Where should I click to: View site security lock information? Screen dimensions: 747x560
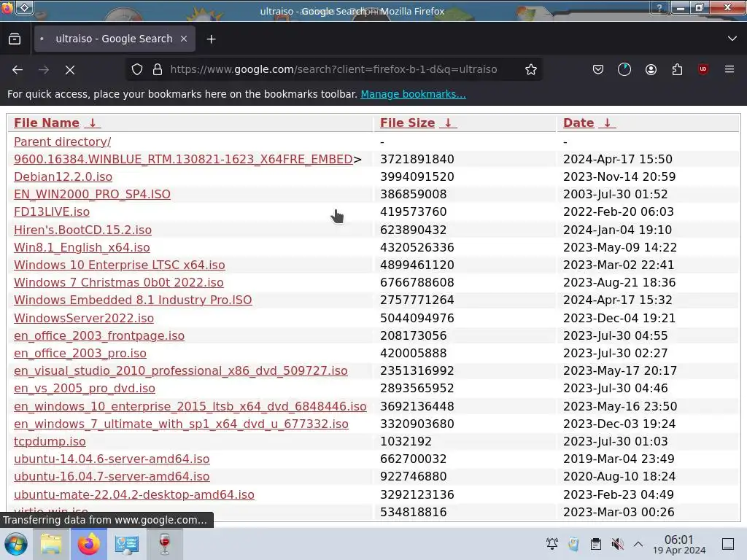[x=158, y=69]
